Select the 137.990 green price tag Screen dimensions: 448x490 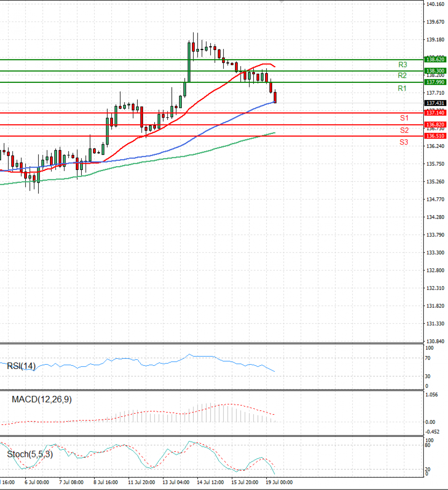[435, 82]
